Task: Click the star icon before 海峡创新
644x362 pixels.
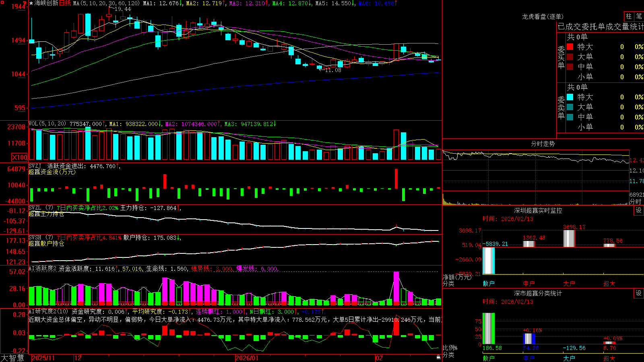Action: click(x=31, y=3)
